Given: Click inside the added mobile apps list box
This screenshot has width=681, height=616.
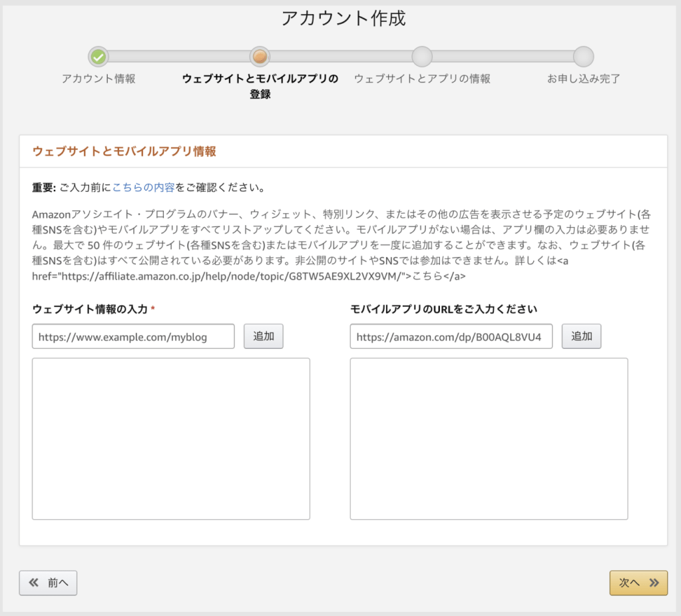Looking at the screenshot, I should [489, 438].
